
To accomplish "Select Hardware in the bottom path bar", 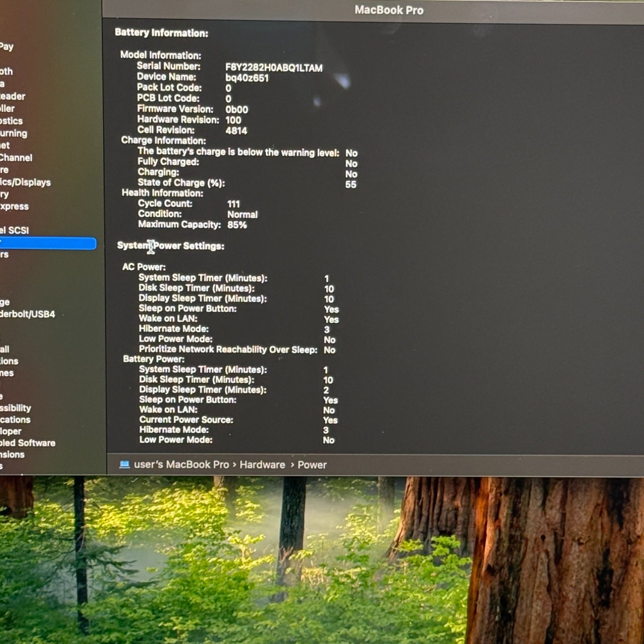I will point(262,465).
